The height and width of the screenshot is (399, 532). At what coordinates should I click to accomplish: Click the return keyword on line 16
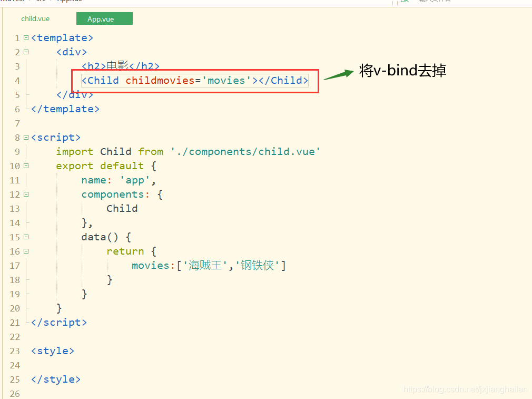click(x=125, y=251)
